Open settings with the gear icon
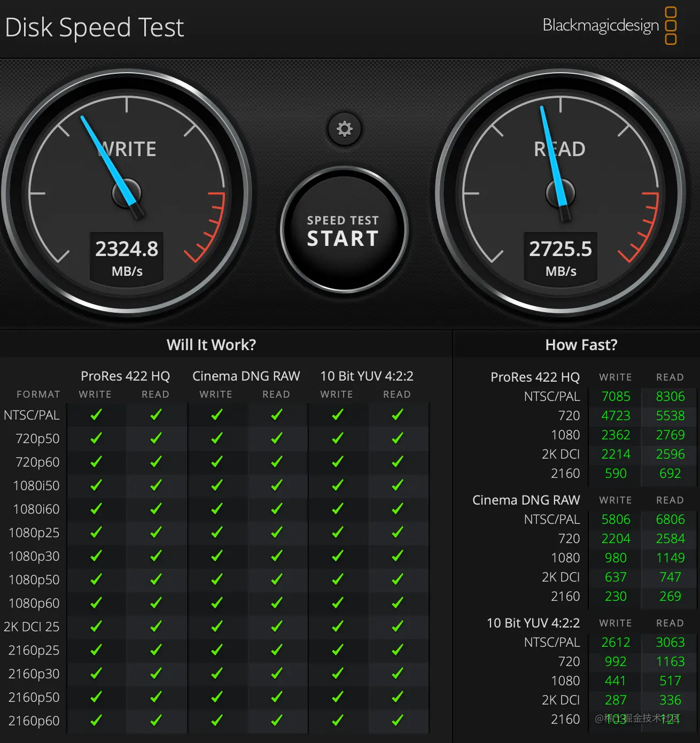Screen dimensions: 700x743 click(345, 129)
